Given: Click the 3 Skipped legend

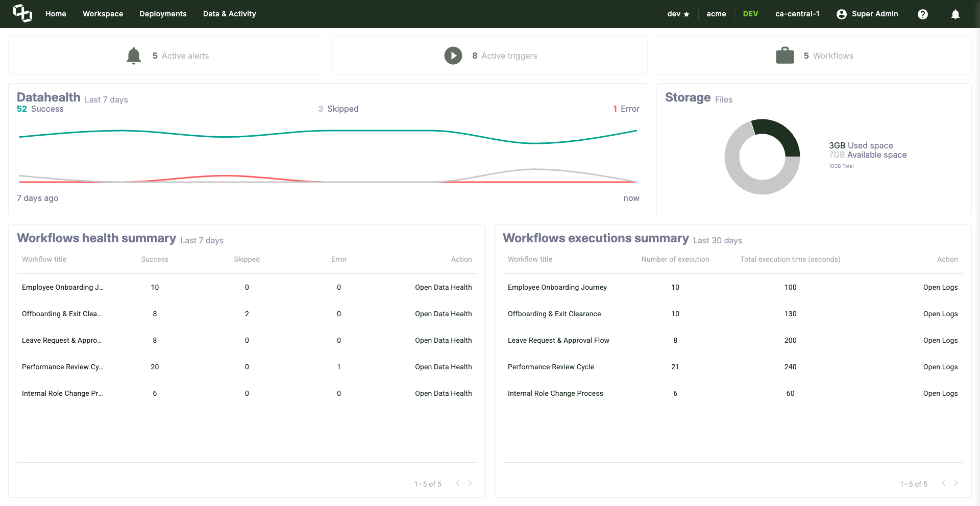Looking at the screenshot, I should [338, 109].
